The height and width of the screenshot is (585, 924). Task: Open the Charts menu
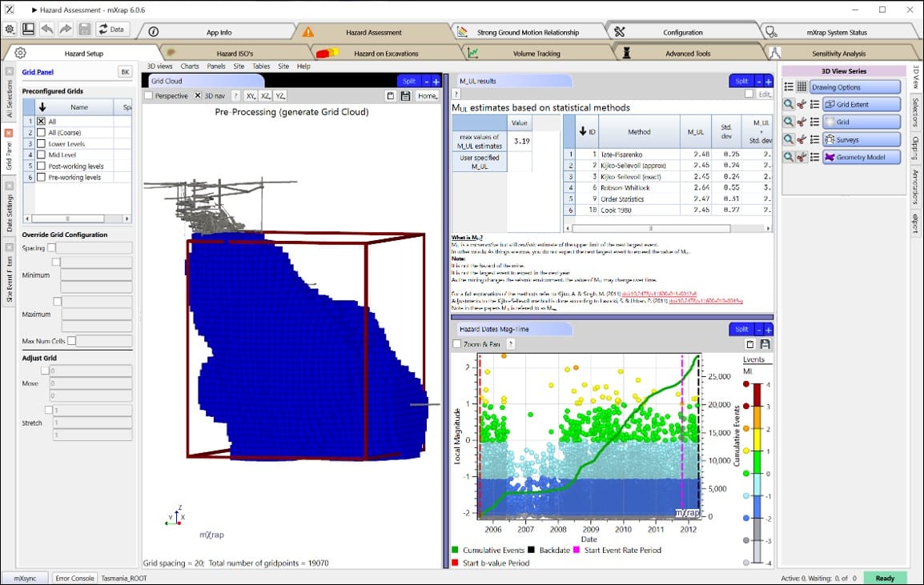(x=189, y=66)
